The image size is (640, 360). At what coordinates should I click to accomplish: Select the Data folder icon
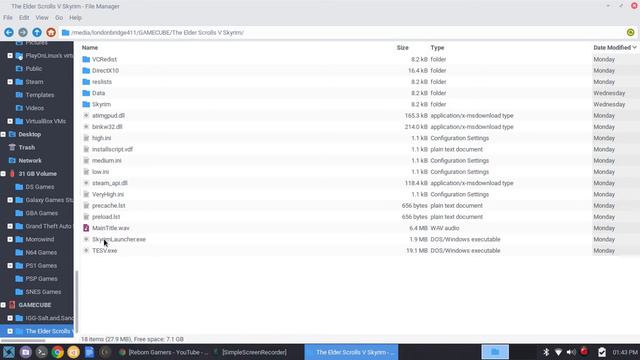86,93
